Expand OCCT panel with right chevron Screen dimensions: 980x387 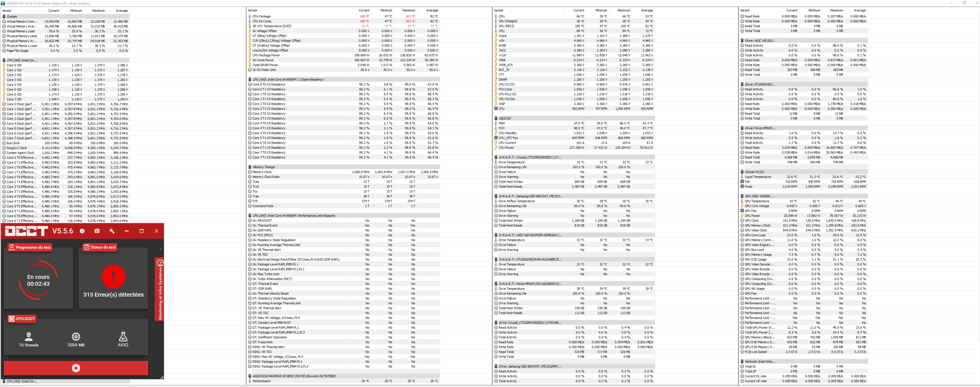pyautogui.click(x=160, y=249)
